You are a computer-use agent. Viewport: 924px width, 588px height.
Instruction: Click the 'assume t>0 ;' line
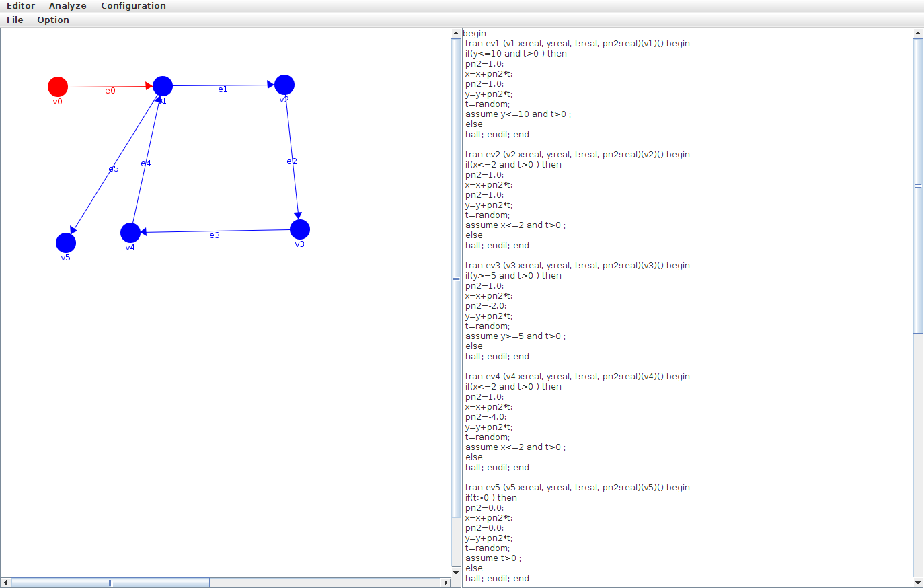[493, 558]
